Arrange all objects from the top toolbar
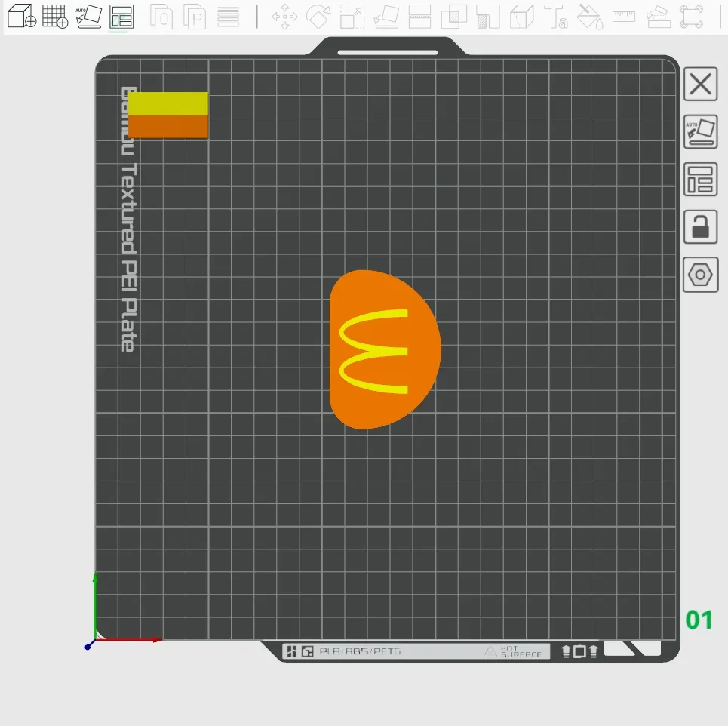This screenshot has width=728, height=726. click(121, 17)
